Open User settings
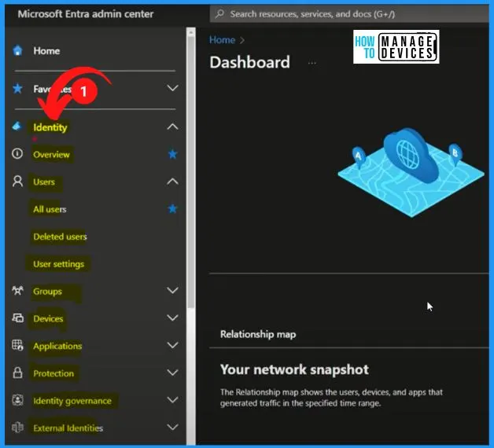Screen dimensions: 494x448 click(x=59, y=264)
